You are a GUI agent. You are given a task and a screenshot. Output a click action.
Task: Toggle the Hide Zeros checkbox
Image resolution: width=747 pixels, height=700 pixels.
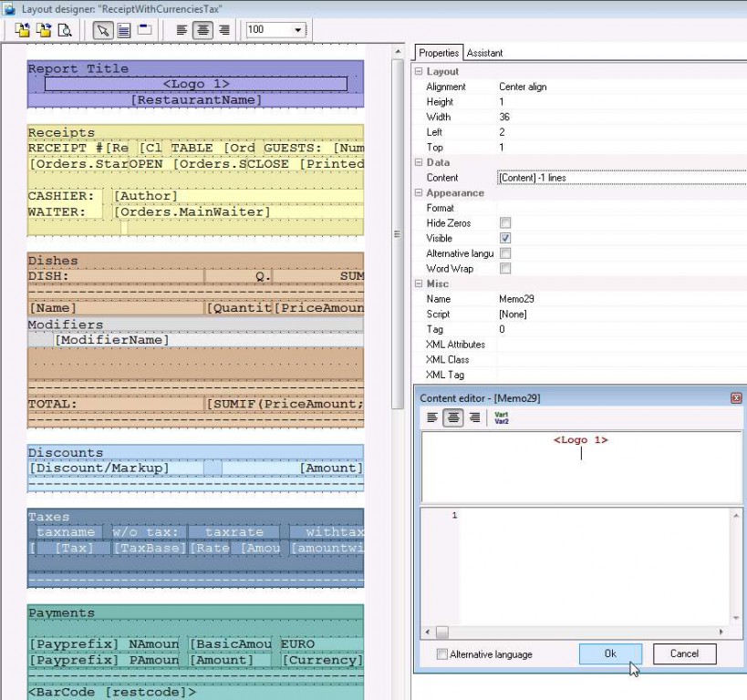[x=505, y=223]
